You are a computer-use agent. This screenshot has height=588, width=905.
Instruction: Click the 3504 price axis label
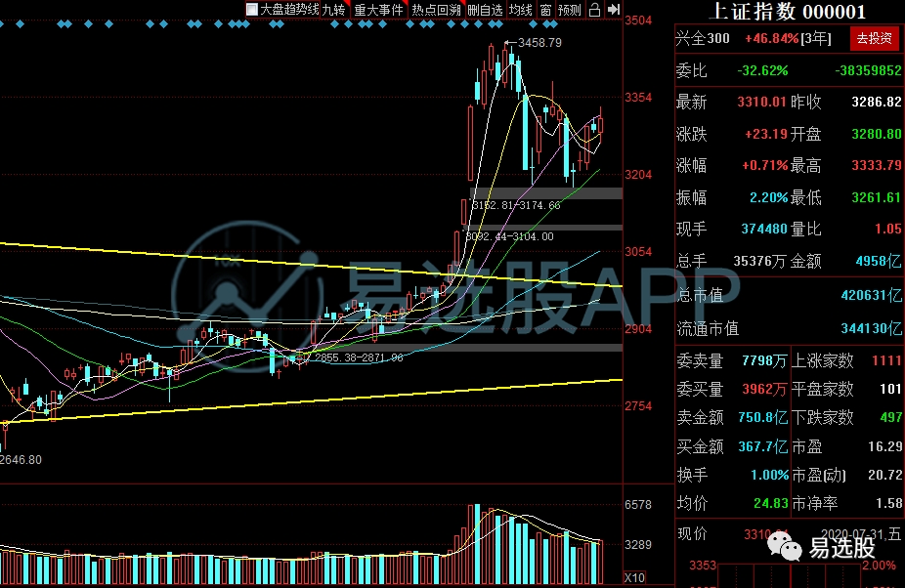pyautogui.click(x=638, y=21)
